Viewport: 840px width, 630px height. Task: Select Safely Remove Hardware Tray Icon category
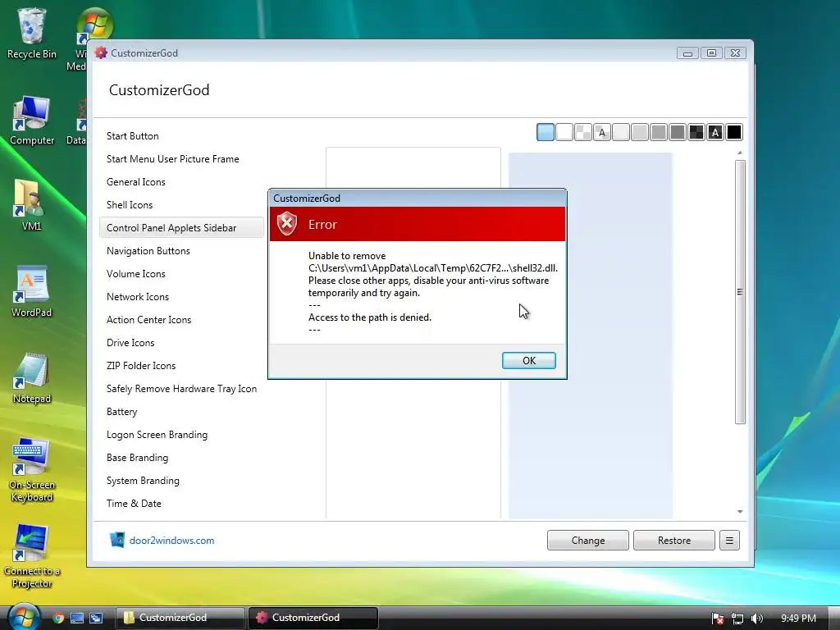(x=181, y=389)
